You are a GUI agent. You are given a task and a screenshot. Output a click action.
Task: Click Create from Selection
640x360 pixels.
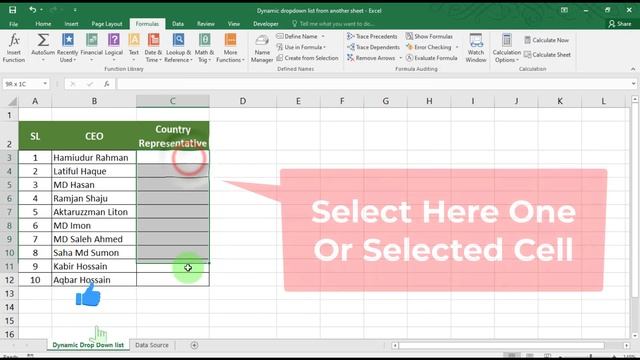pyautogui.click(x=307, y=58)
